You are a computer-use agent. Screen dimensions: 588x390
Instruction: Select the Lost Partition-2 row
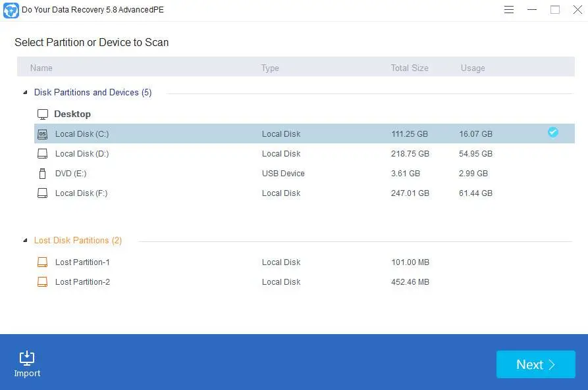(x=304, y=282)
